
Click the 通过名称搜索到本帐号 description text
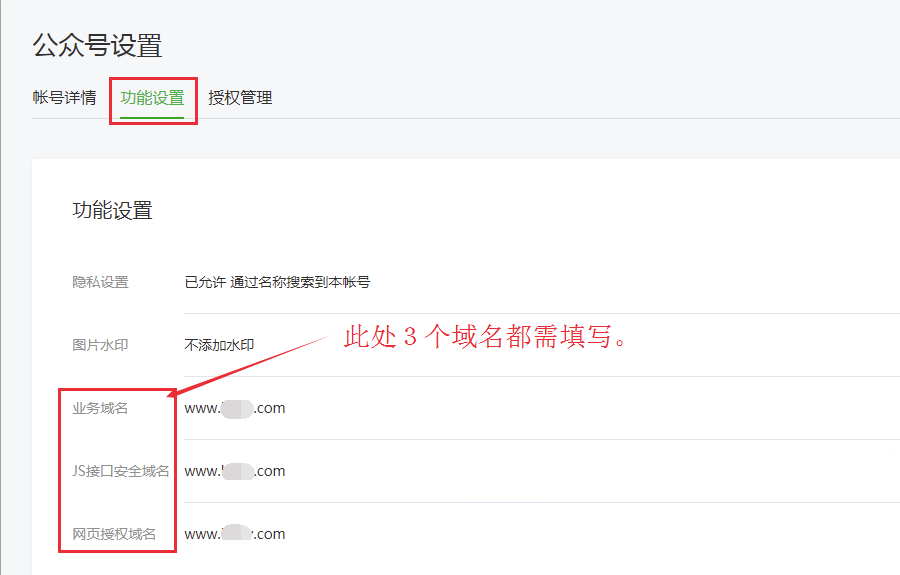(300, 283)
